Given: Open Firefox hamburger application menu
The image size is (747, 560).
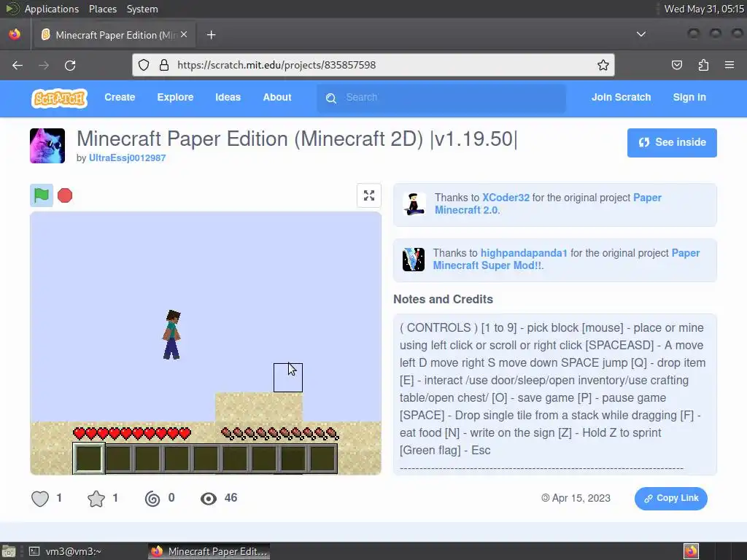Looking at the screenshot, I should 729,65.
